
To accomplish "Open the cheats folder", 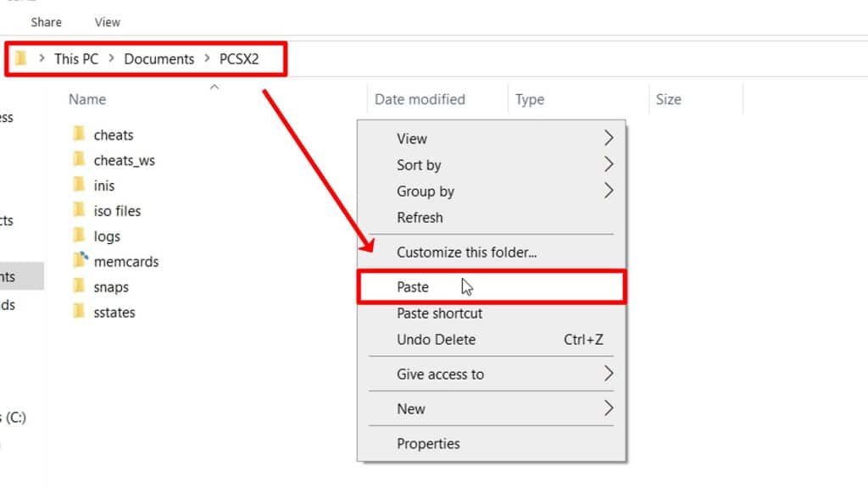I will 114,134.
